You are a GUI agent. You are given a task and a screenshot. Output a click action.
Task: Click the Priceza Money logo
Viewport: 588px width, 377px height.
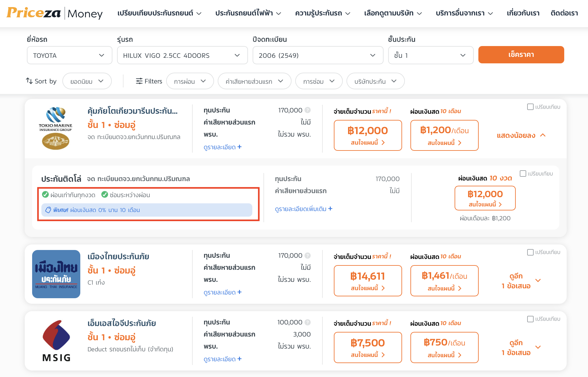click(x=55, y=13)
